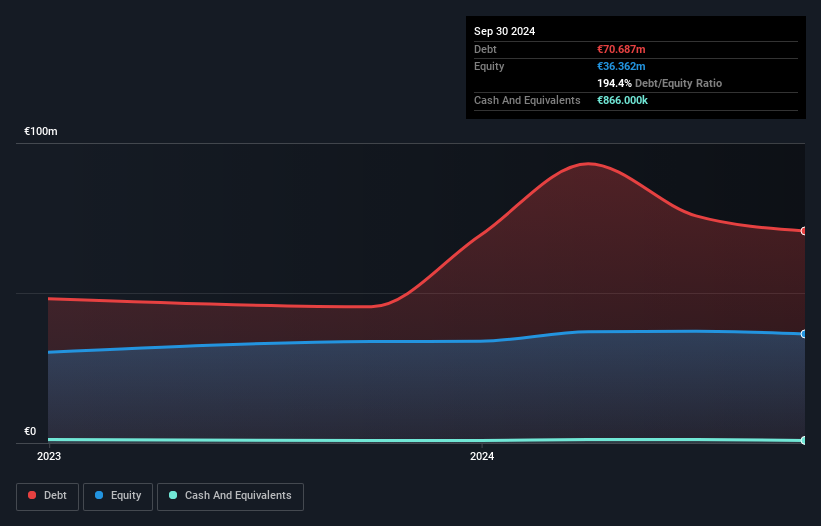Select the blue Equity endpoint marker

tap(804, 334)
